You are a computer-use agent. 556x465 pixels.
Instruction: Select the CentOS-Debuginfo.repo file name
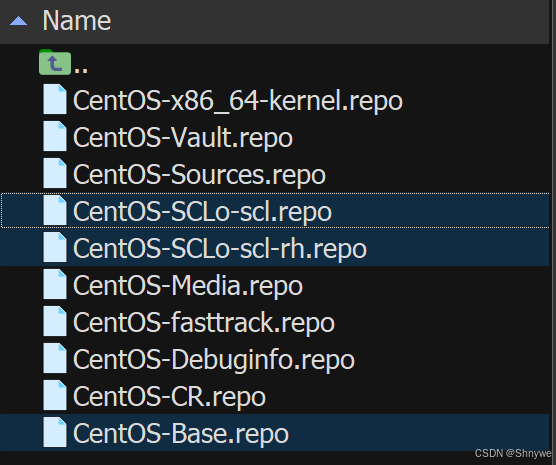(214, 360)
